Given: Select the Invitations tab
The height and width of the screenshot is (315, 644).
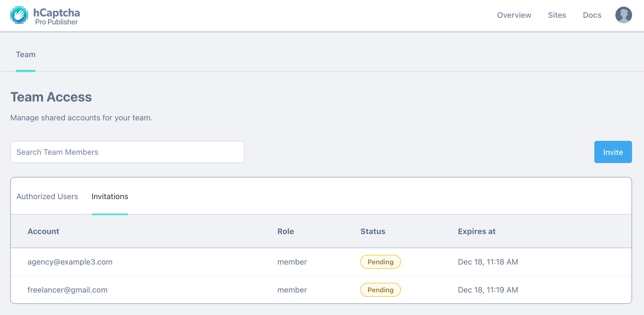Looking at the screenshot, I should click(x=110, y=197).
